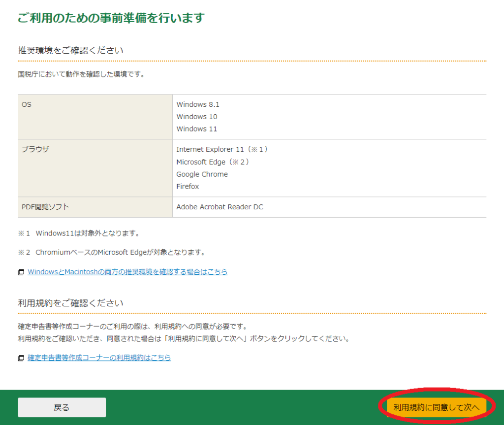Select the Windows 8.1 text

[x=198, y=104]
